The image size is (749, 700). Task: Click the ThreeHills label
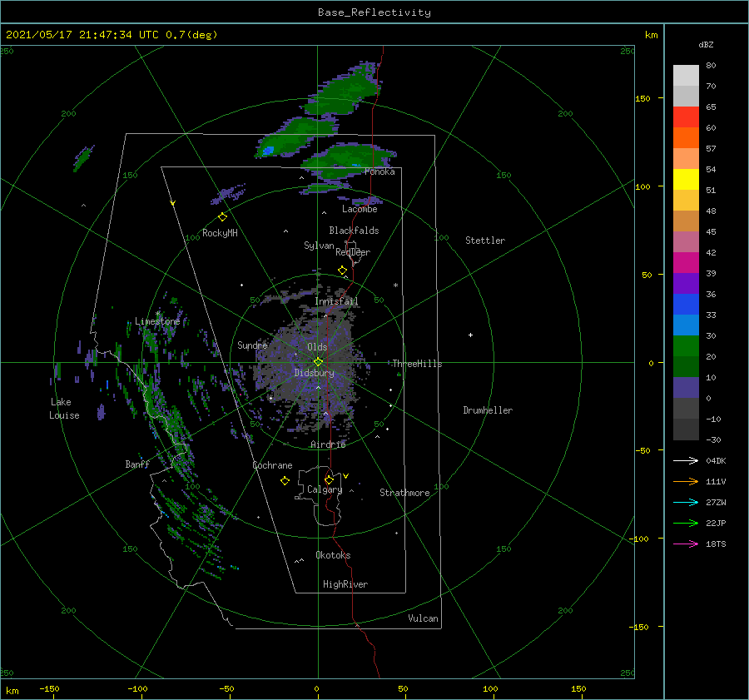point(417,364)
